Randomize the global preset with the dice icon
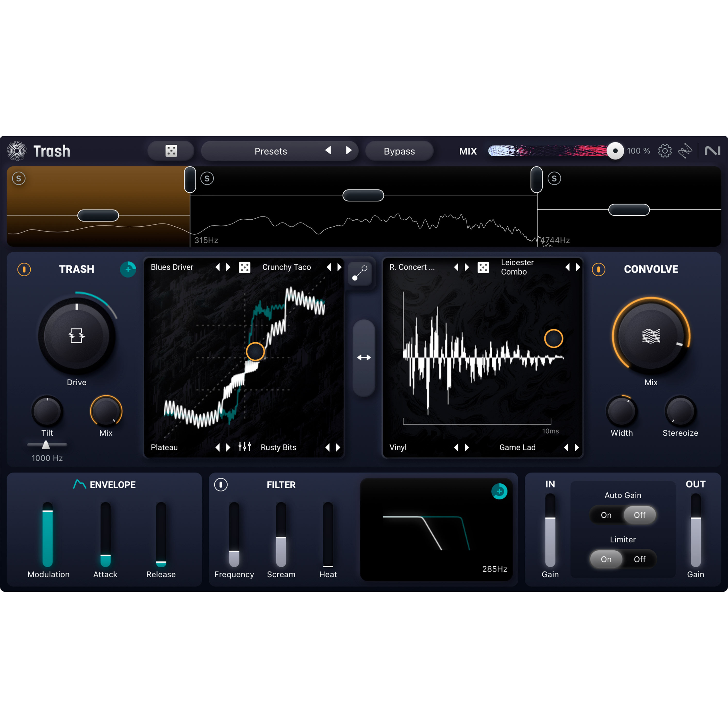The height and width of the screenshot is (728, 728). [171, 151]
